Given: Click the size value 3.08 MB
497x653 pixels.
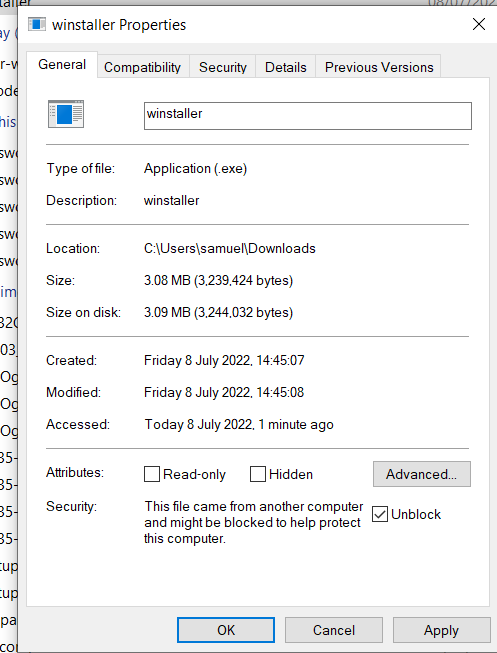Looking at the screenshot, I should [x=218, y=280].
